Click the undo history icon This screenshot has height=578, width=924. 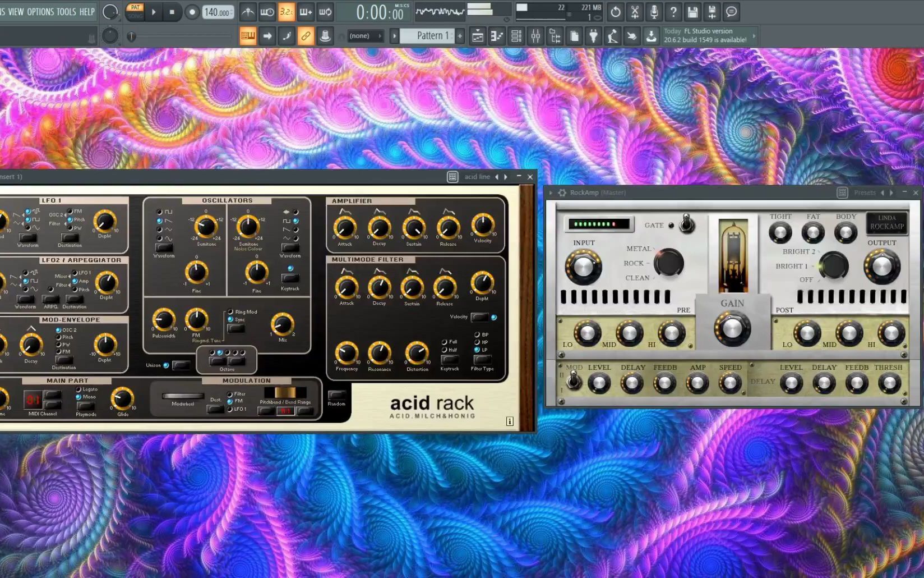[x=616, y=12]
